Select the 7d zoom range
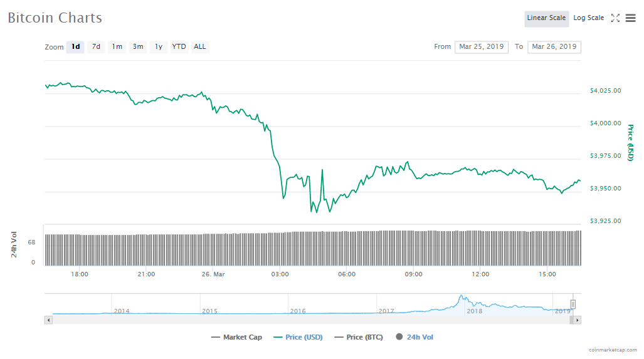644x359 pixels. [x=96, y=47]
